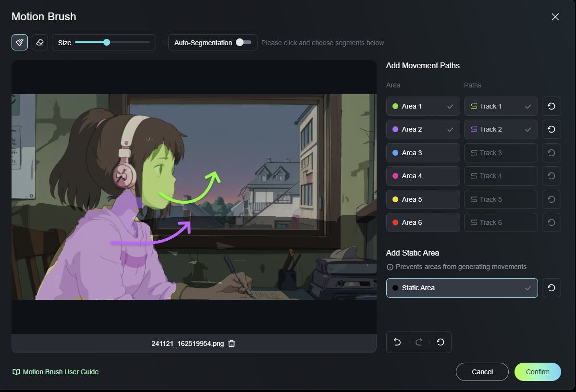Viewport: 576px width, 392px height.
Task: Reset the Area 5 row
Action: 551,199
